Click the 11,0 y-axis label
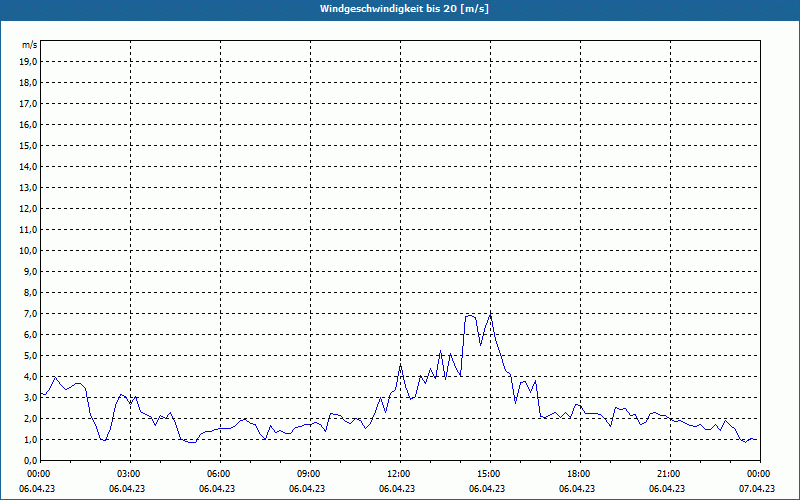 (28, 230)
